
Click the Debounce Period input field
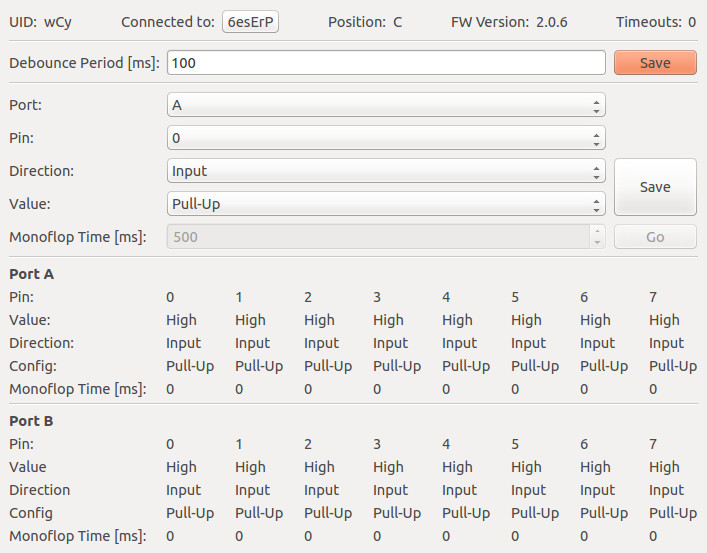386,63
